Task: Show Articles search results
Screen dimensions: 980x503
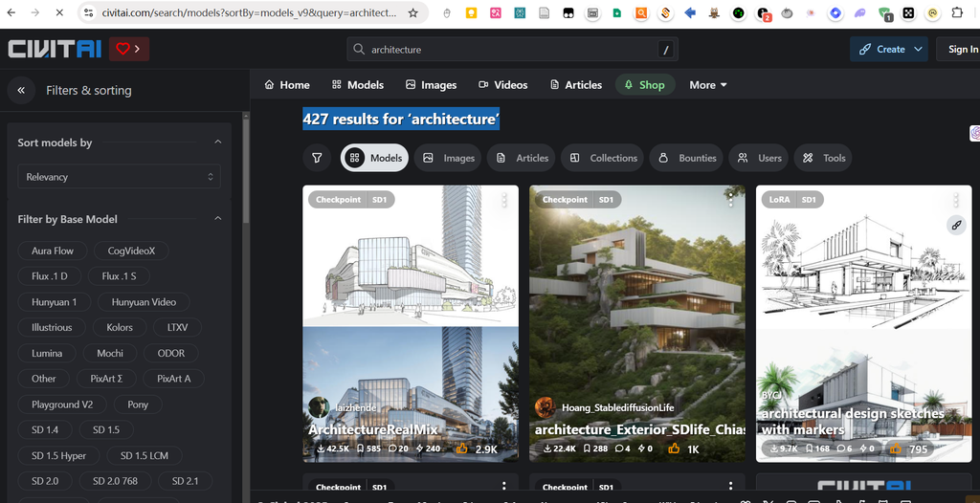Action: [x=522, y=158]
